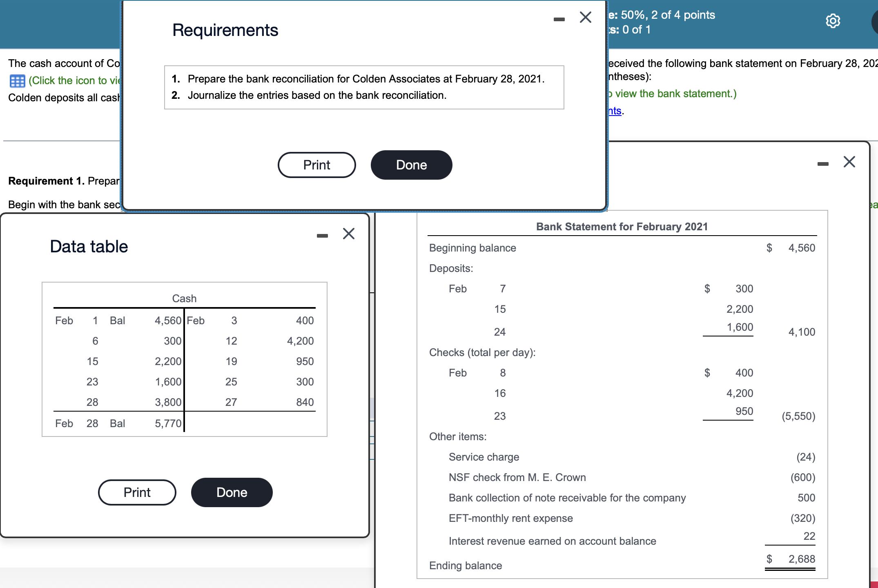Click the Data table heading

[x=89, y=247]
